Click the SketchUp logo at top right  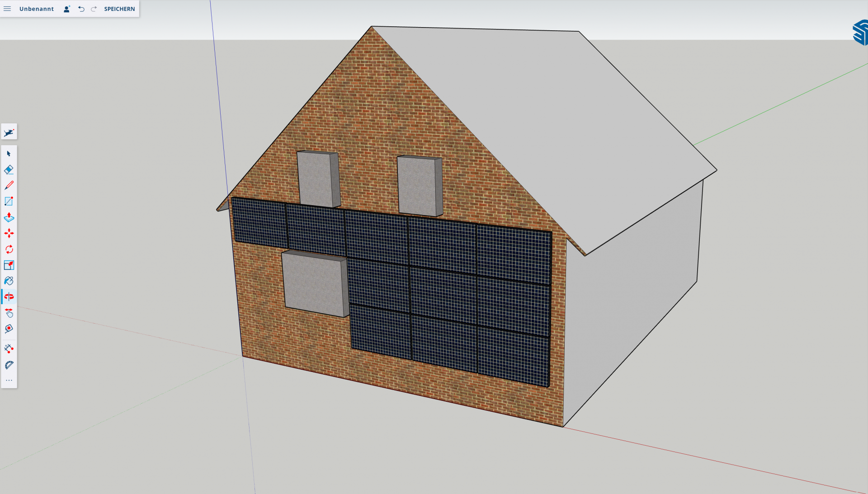860,33
